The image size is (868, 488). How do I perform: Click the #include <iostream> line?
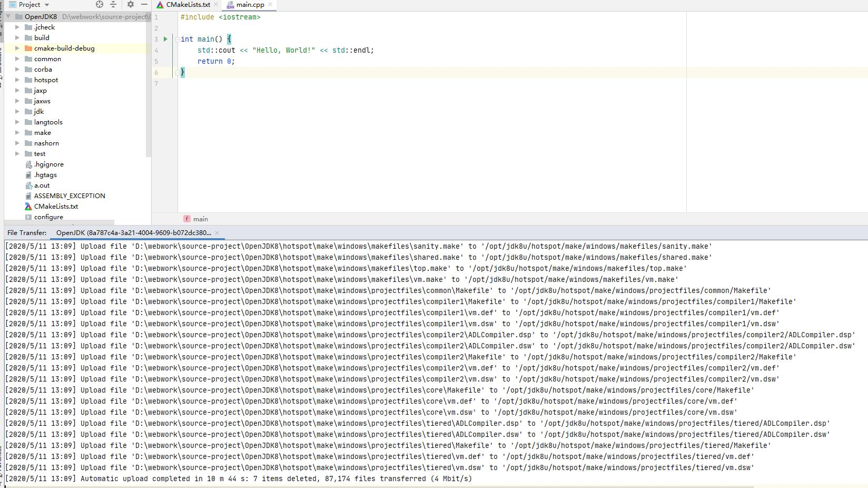click(221, 17)
